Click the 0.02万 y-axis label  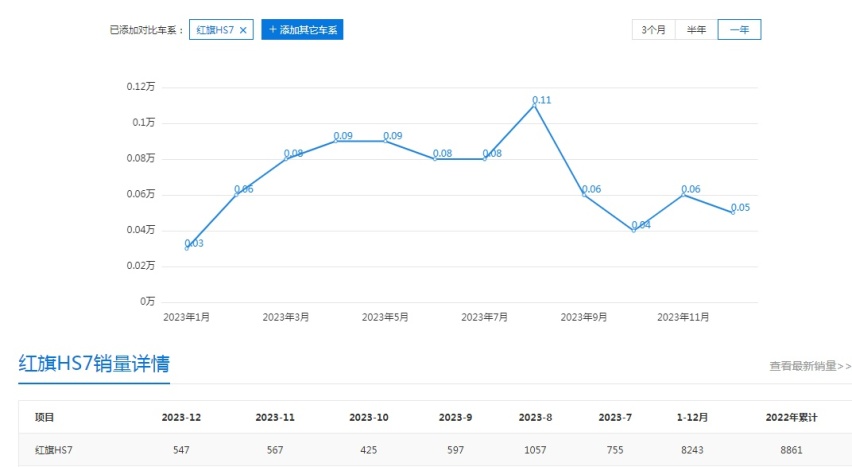[141, 266]
